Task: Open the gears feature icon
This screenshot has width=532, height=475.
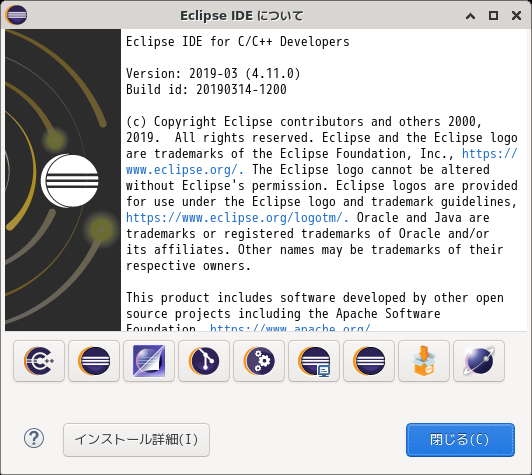Action: pos(259,361)
